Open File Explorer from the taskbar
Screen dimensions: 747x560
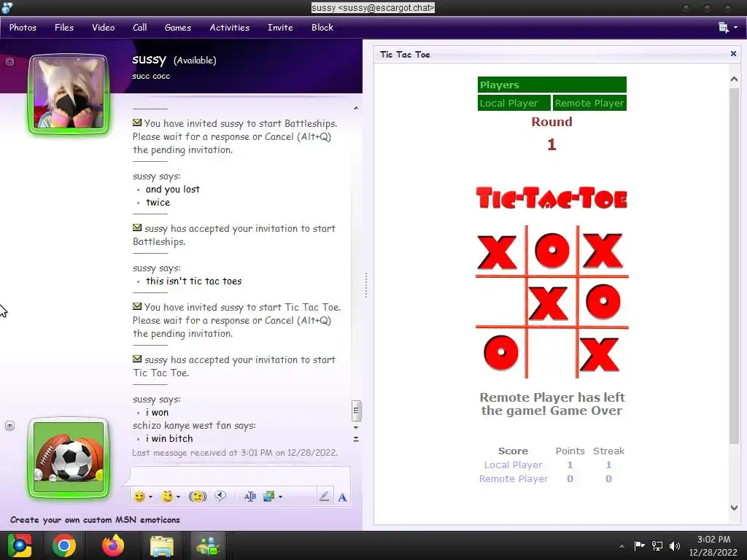(x=162, y=545)
